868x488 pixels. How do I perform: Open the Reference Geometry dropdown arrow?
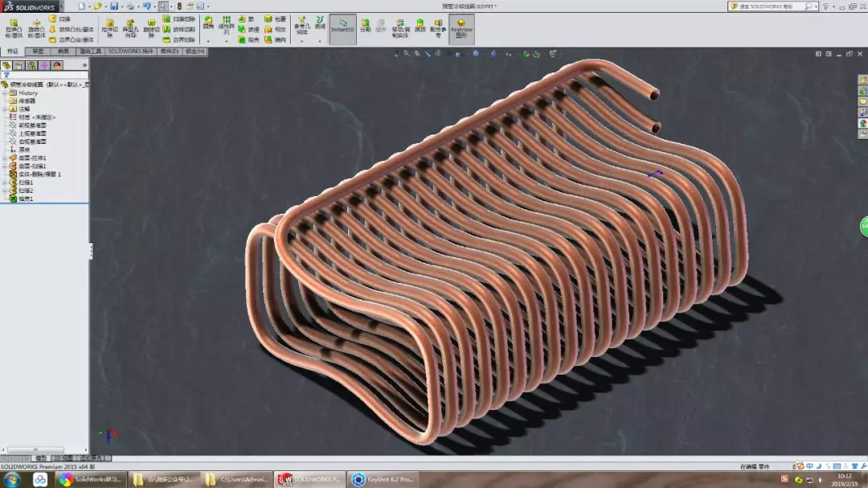tap(301, 41)
